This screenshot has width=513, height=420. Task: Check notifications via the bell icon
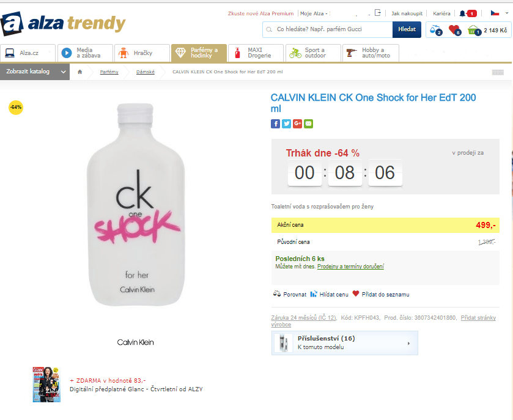(x=462, y=12)
